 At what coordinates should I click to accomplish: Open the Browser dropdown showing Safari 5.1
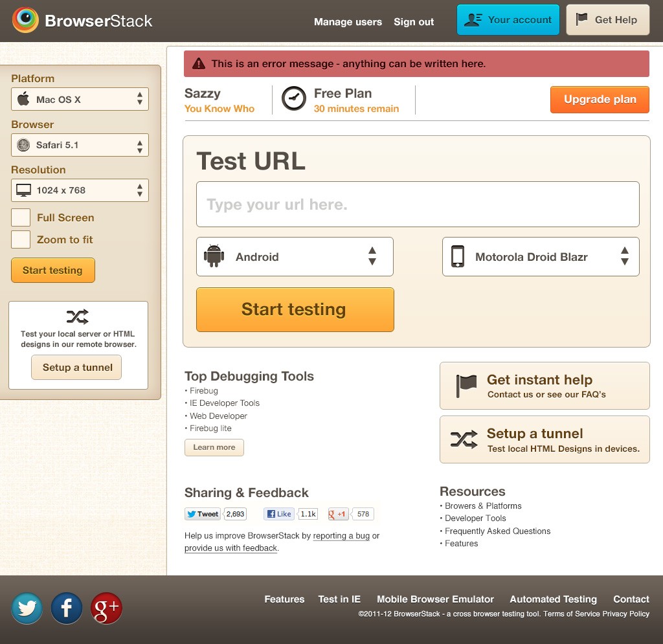pos(80,145)
